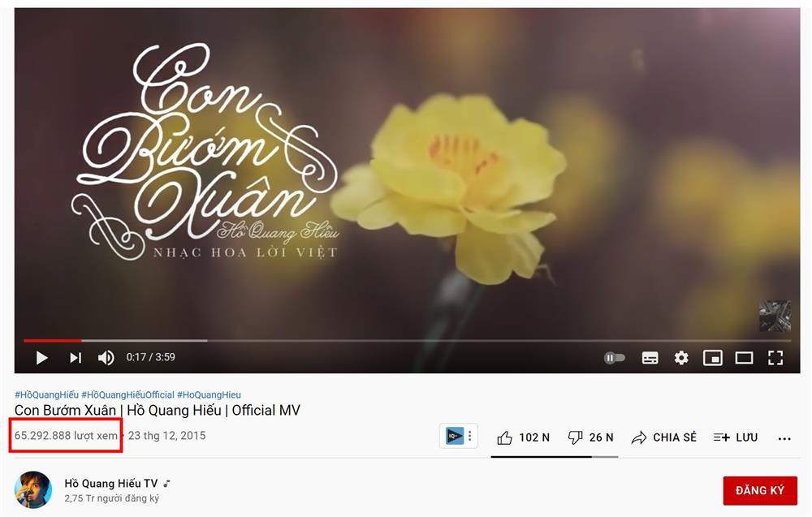Toggle the autoplay switch
Screen dimensions: 812x517
[x=615, y=358]
